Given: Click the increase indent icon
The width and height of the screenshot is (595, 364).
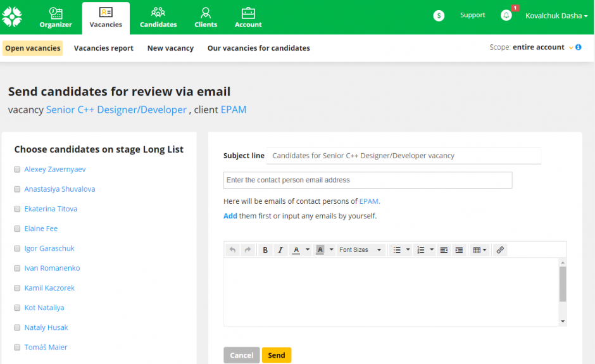Looking at the screenshot, I should coord(459,250).
